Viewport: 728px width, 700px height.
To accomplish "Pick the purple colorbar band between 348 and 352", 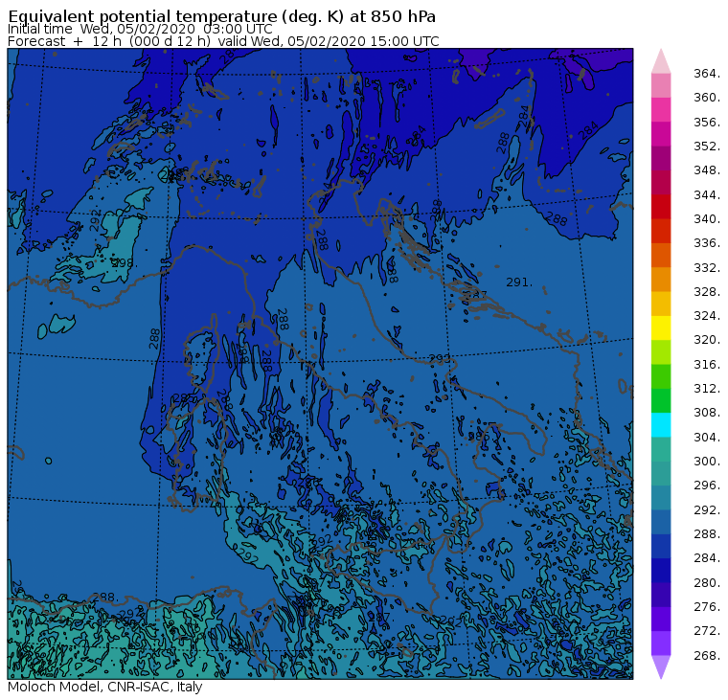I will coord(661,158).
